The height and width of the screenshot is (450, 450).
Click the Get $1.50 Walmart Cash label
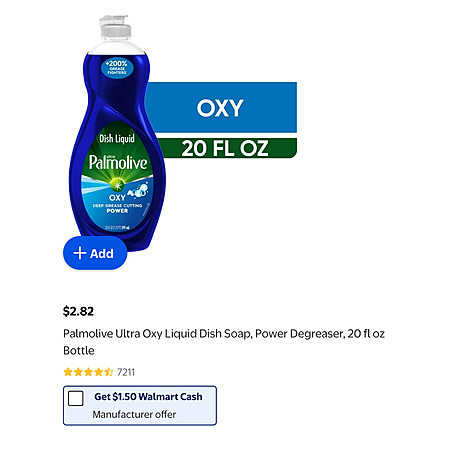click(x=148, y=397)
